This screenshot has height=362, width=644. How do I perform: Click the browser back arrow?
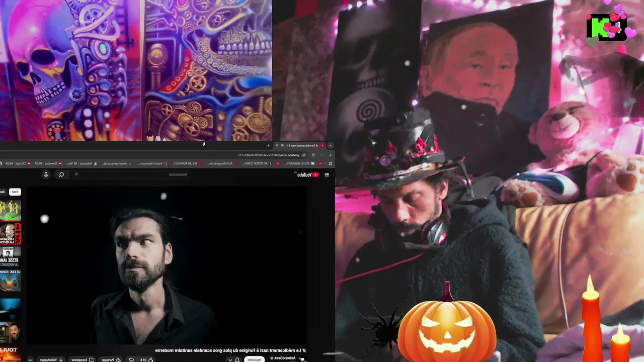pos(330,155)
